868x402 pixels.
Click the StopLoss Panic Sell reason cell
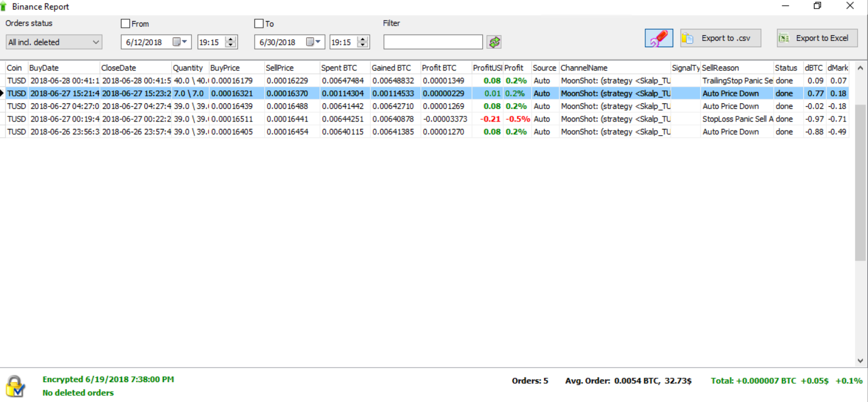[737, 119]
